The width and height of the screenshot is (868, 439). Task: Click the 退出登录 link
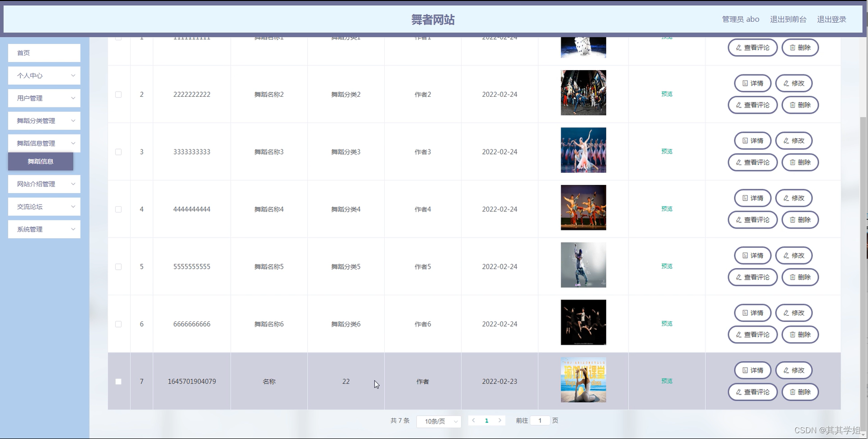tap(832, 19)
